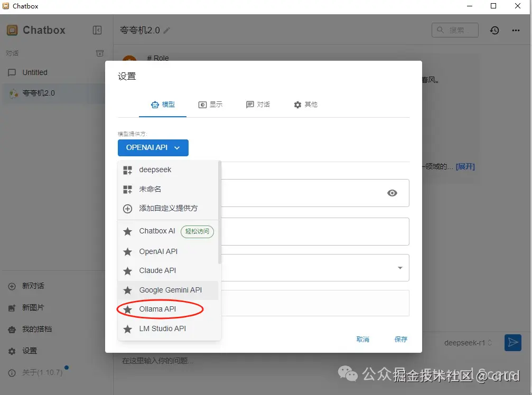Expand the model select dropdown arrow
Screen dimensions: 532x395
[x=400, y=268]
